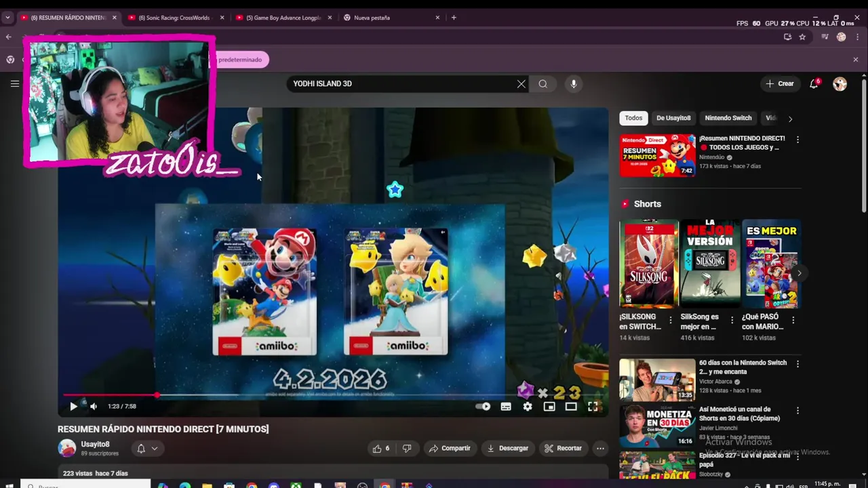Show next Shorts with the right arrow
Screen dimensions: 868x488
[x=799, y=273]
